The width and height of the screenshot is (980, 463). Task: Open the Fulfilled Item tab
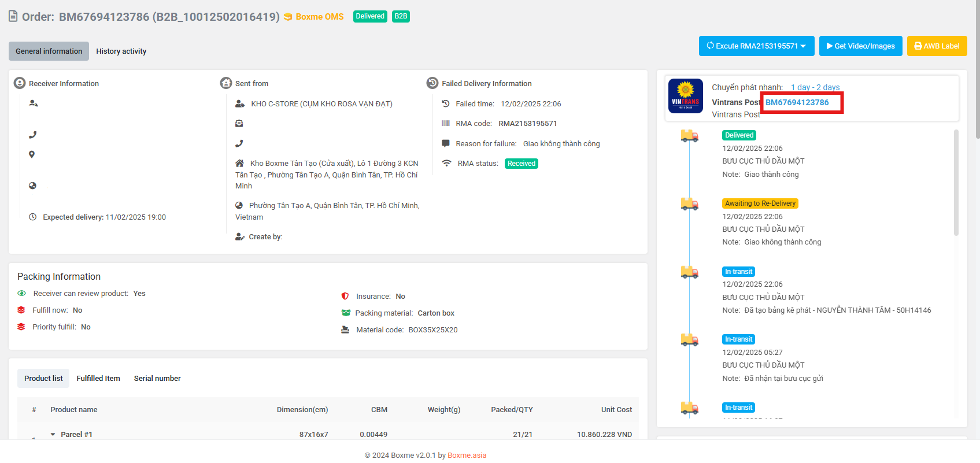98,379
